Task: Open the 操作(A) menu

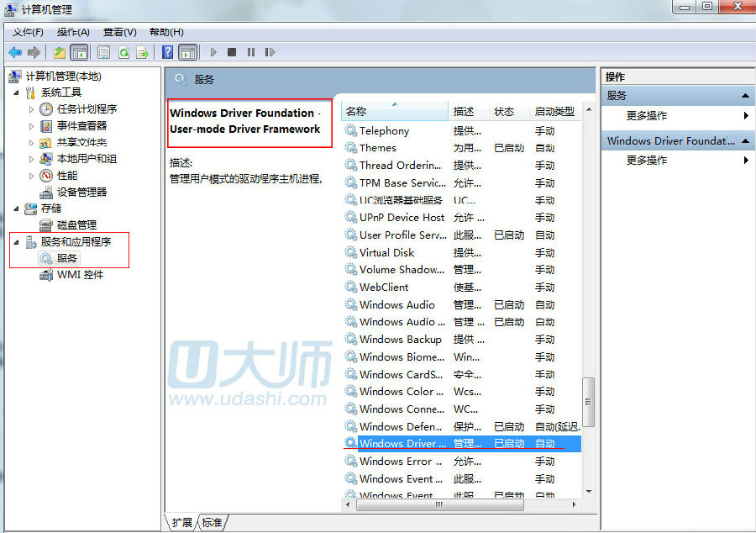Action: [73, 32]
